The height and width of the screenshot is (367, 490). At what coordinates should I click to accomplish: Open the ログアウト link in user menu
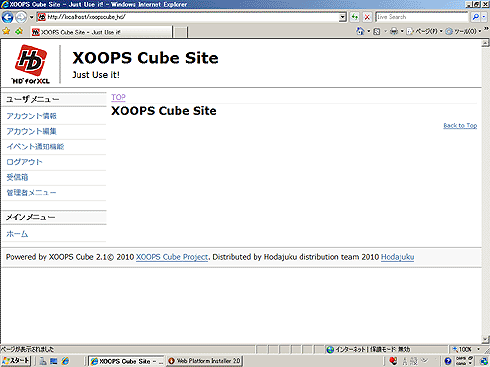click(24, 162)
